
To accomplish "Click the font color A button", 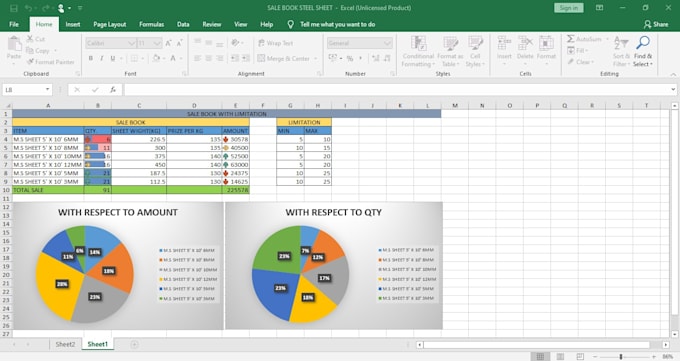I will (x=173, y=58).
